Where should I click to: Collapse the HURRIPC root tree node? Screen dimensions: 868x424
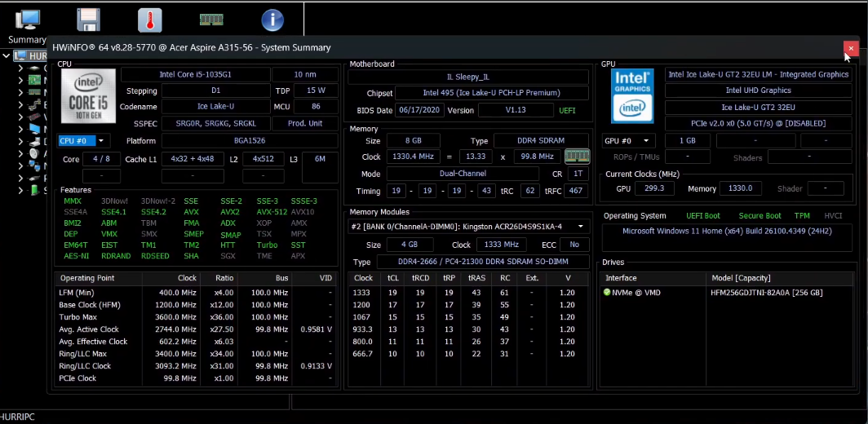coord(7,56)
